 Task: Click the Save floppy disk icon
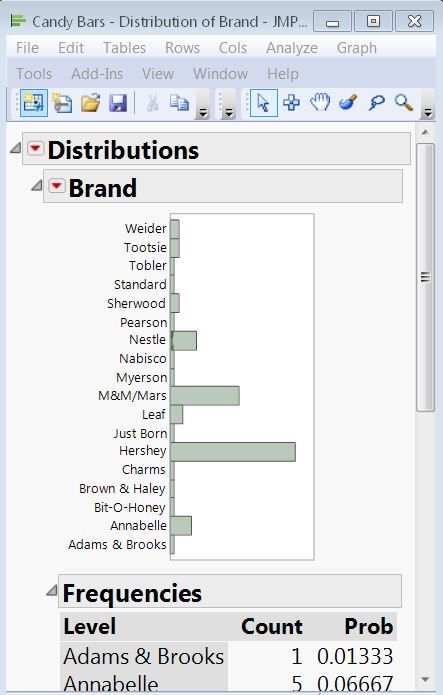[x=118, y=103]
